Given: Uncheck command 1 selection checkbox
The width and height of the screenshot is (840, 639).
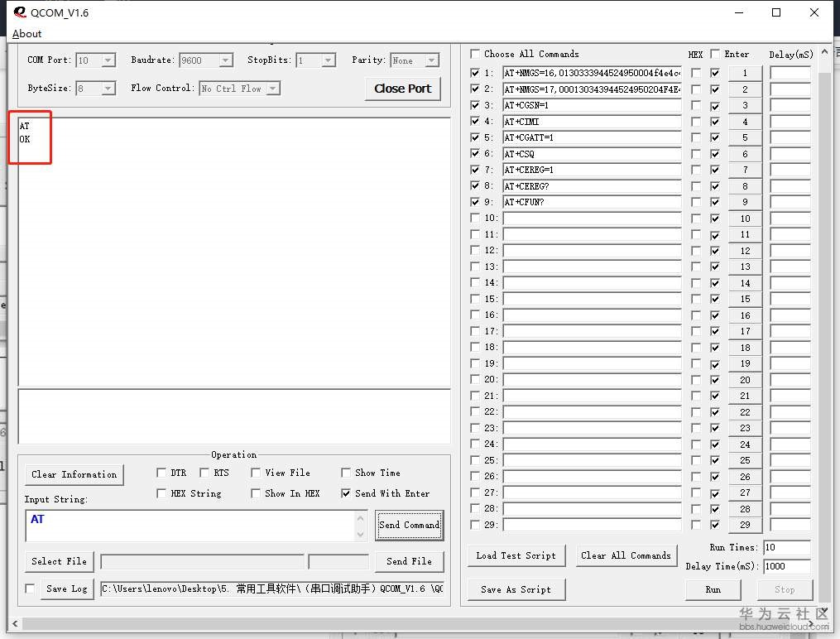Looking at the screenshot, I should tap(475, 73).
